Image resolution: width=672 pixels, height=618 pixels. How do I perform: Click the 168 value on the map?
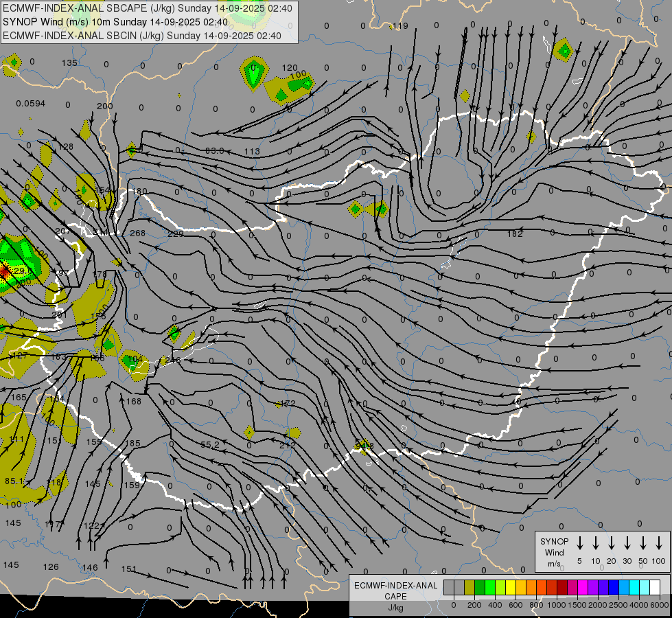(x=134, y=402)
